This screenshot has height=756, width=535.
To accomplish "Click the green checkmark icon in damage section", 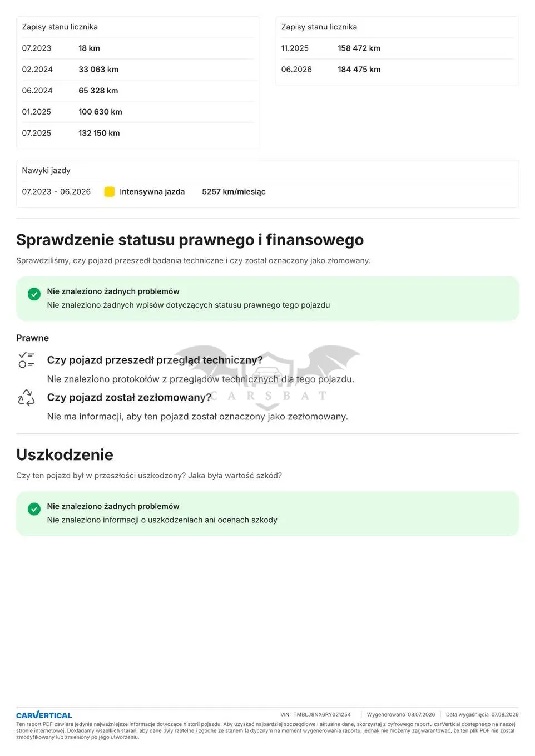I will (34, 508).
